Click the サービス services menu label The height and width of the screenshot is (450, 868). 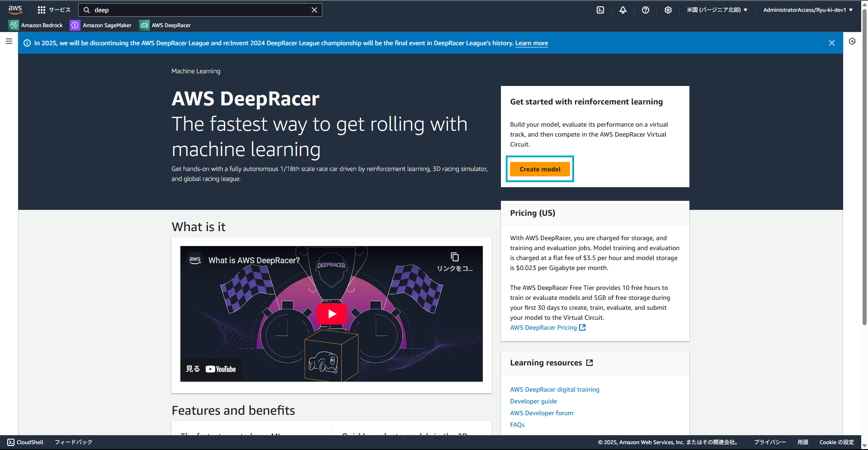[60, 10]
